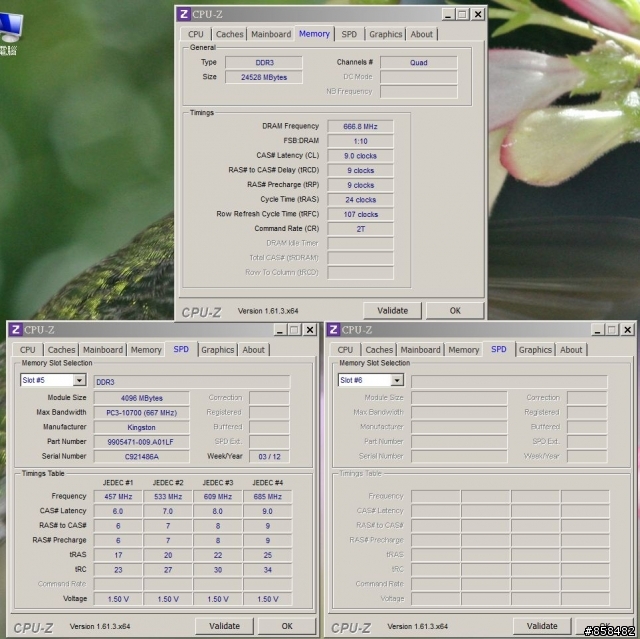Viewport: 640px width, 639px height.
Task: Open the Slot #6 memory slot dropdown
Action: point(397,380)
